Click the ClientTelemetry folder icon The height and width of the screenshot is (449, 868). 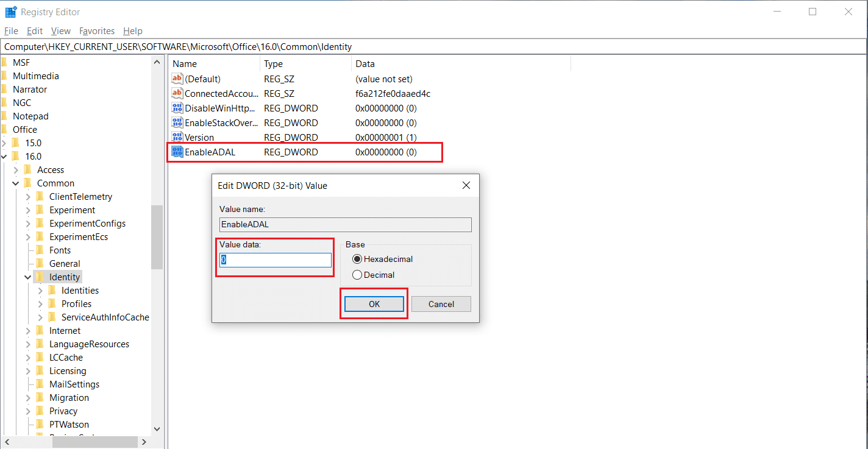click(40, 197)
